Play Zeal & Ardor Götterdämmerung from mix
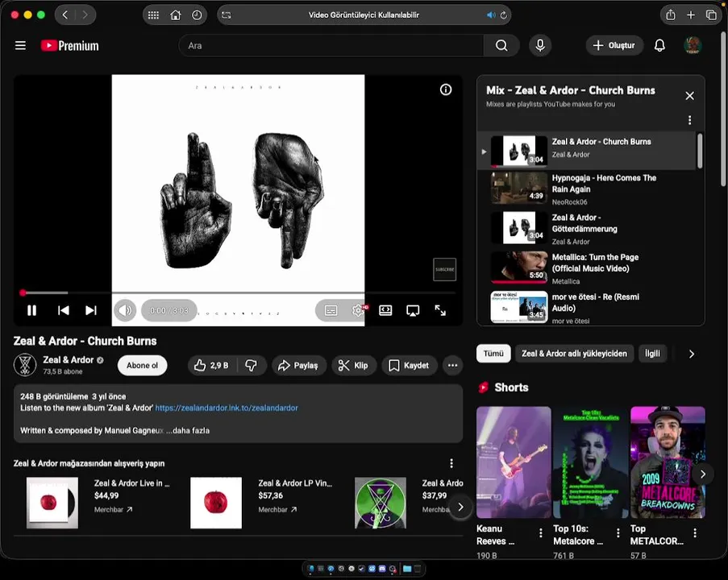This screenshot has height=580, width=728. coord(586,229)
